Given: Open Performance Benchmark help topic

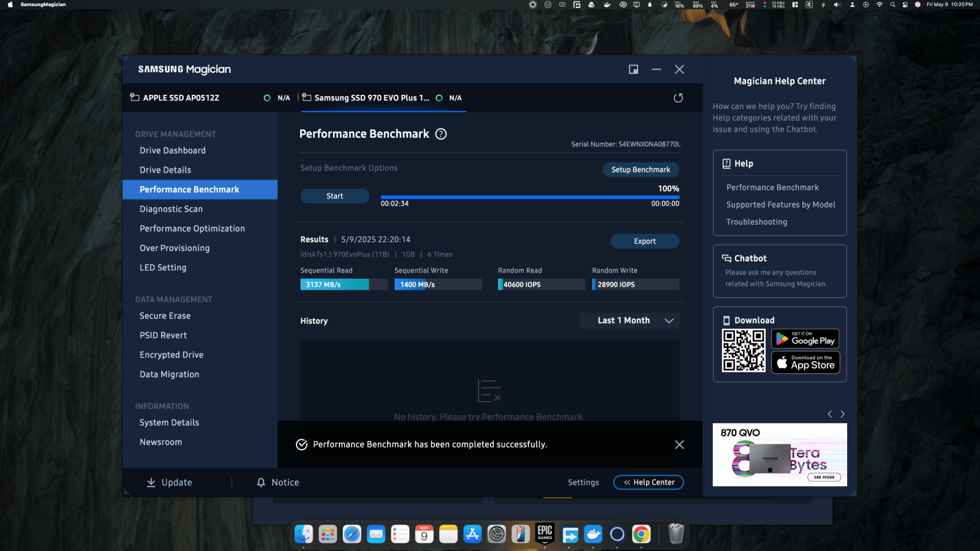Looking at the screenshot, I should [772, 187].
